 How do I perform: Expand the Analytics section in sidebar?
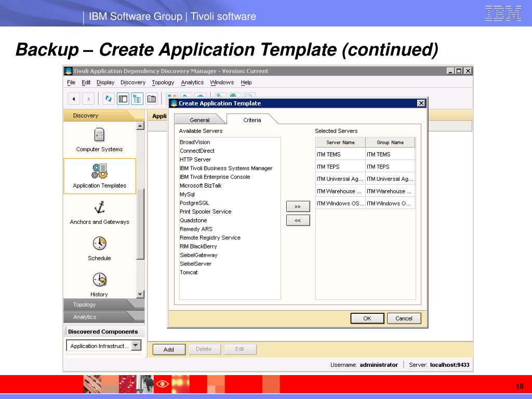pos(84,317)
